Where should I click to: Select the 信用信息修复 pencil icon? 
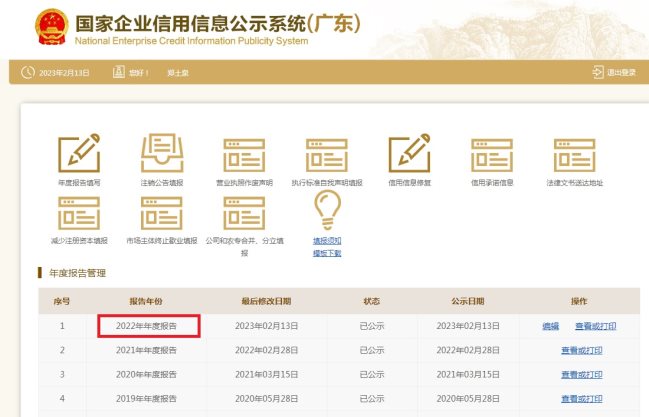(x=408, y=153)
